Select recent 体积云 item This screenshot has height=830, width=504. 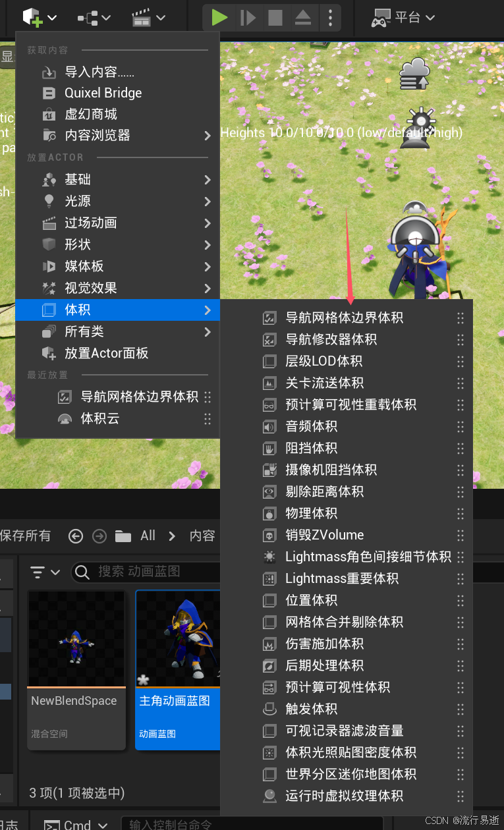(117, 418)
